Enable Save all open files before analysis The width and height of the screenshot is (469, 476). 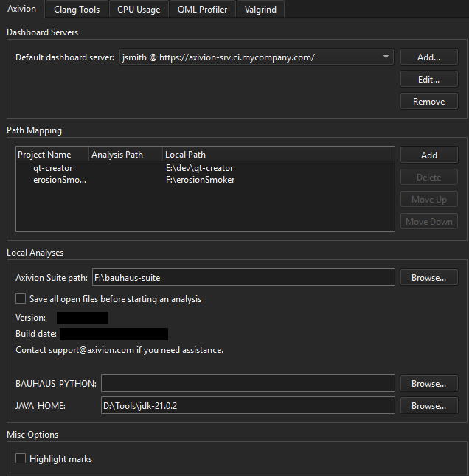pyautogui.click(x=21, y=299)
